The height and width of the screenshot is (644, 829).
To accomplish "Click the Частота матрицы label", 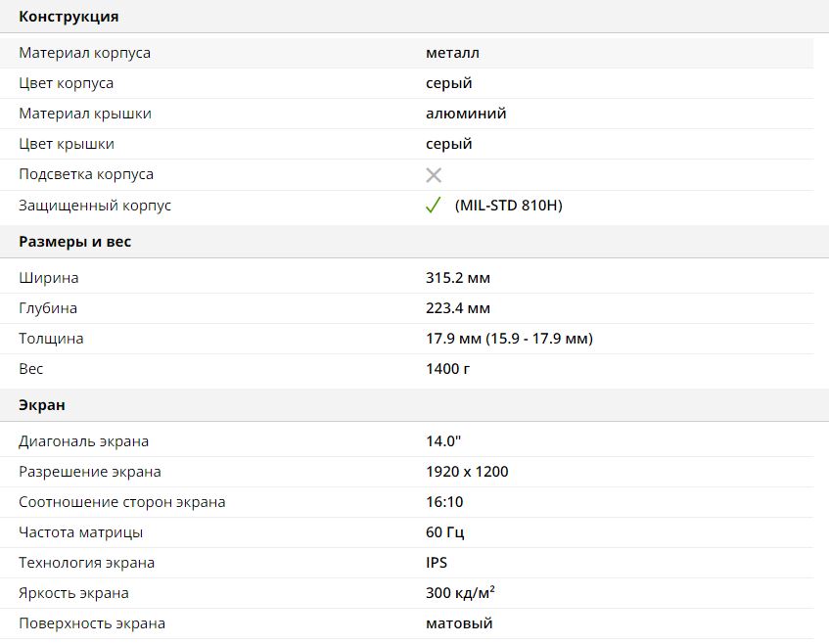I will [81, 532].
